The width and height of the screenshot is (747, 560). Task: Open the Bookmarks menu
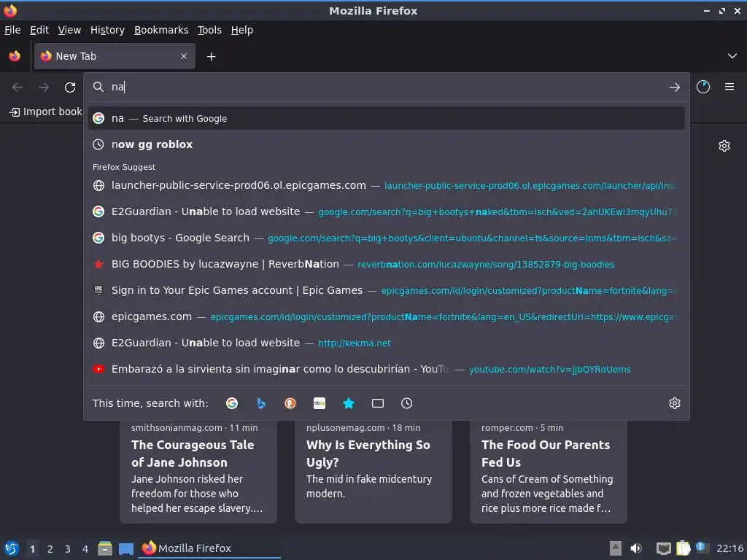click(x=161, y=30)
